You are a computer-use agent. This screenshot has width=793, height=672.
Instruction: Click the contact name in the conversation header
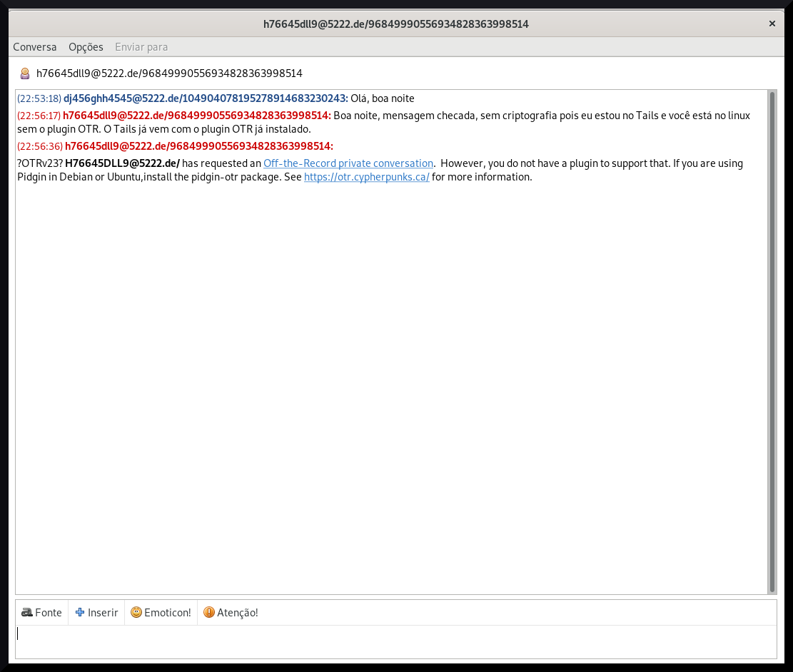pyautogui.click(x=169, y=73)
